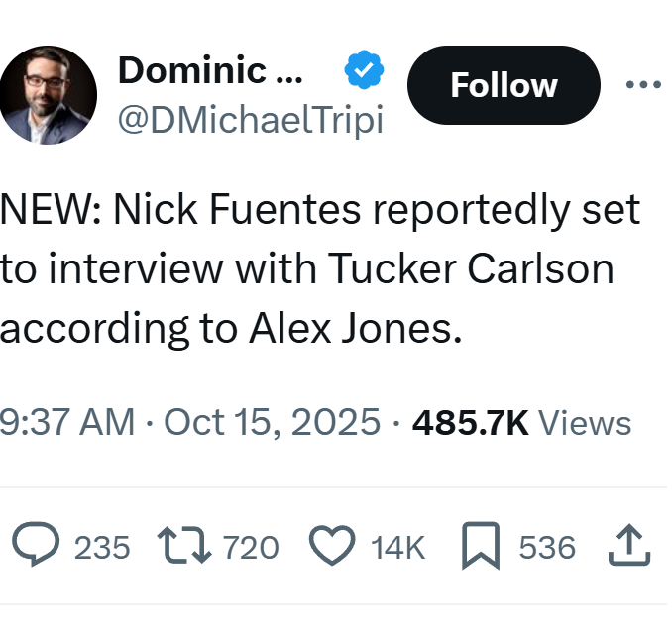
Task: Click the blue verified checkmark badge
Action: pyautogui.click(x=364, y=70)
